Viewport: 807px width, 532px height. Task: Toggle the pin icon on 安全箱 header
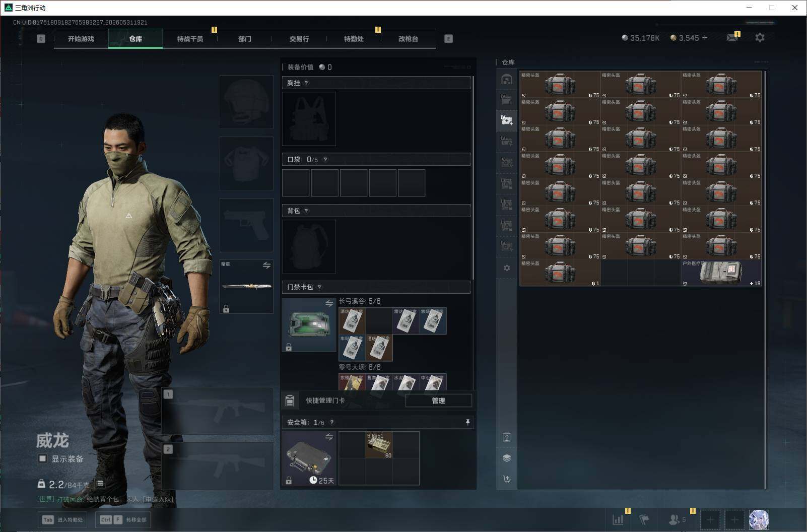(467, 422)
